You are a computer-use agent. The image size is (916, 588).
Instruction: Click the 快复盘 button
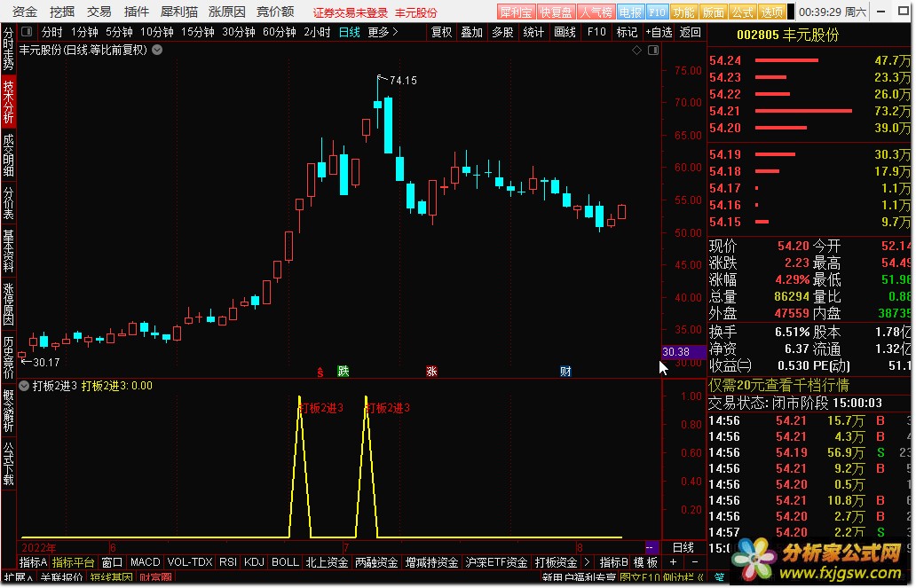point(556,12)
